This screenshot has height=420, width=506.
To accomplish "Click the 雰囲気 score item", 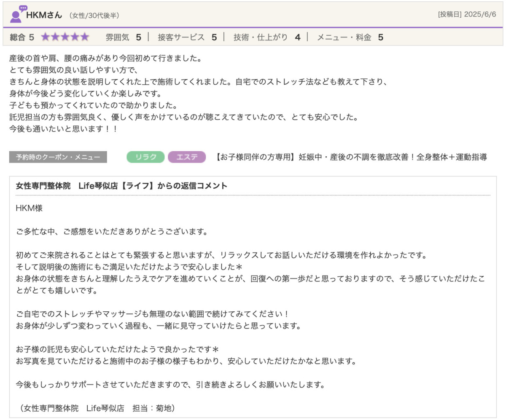I will coord(123,37).
